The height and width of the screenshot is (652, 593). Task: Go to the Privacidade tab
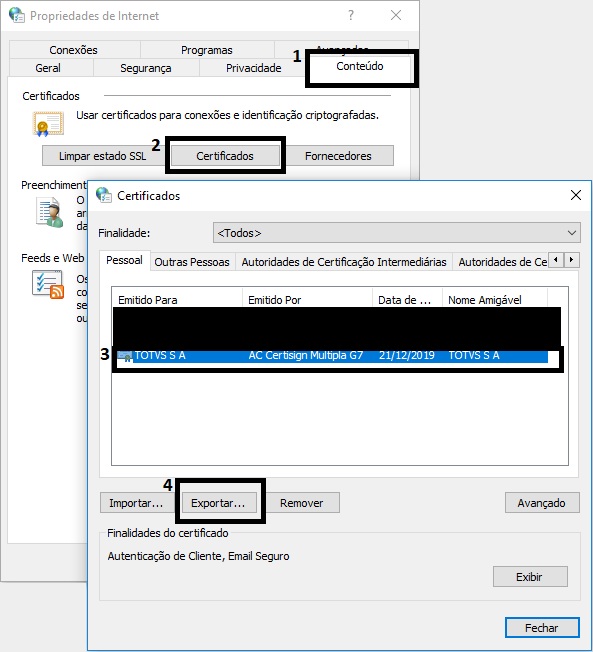[253, 68]
